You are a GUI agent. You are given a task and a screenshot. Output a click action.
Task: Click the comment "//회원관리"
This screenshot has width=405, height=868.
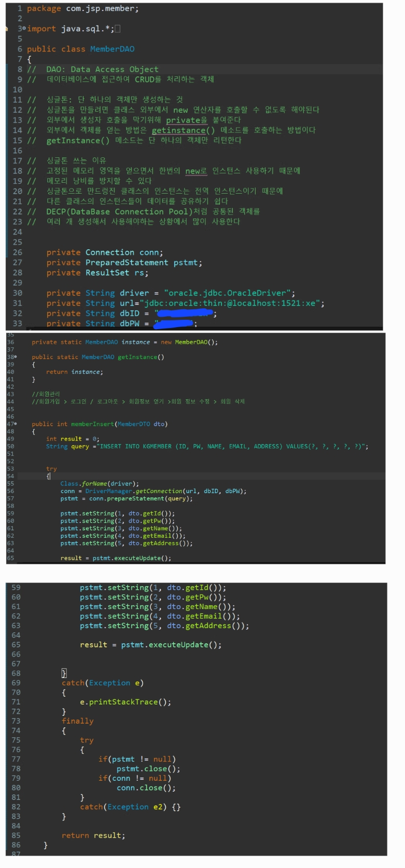click(46, 394)
